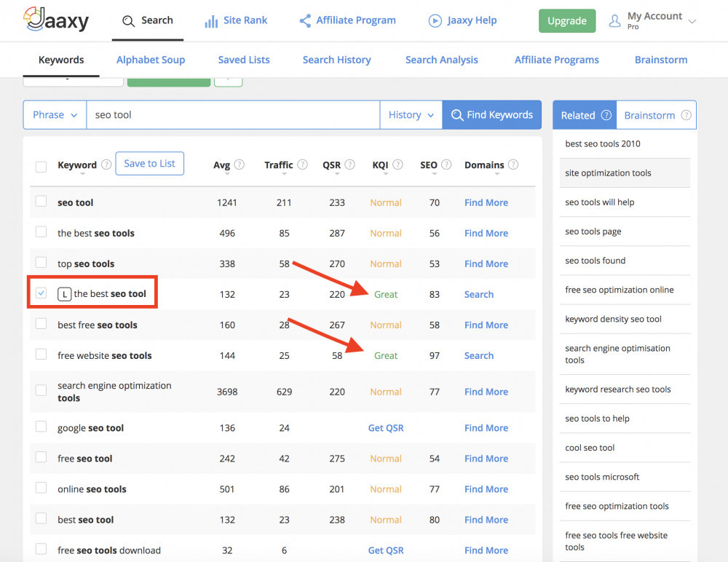Image resolution: width=728 pixels, height=562 pixels.
Task: Sort by QSR column arrow
Action: [x=337, y=174]
